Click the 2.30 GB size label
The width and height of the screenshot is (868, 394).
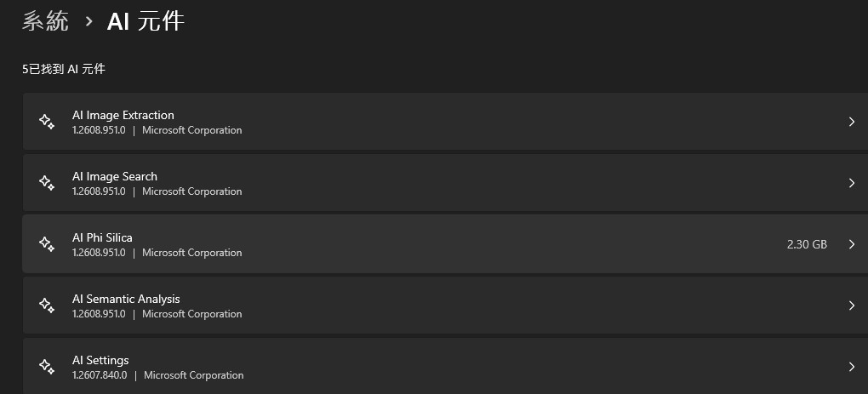pyautogui.click(x=807, y=244)
